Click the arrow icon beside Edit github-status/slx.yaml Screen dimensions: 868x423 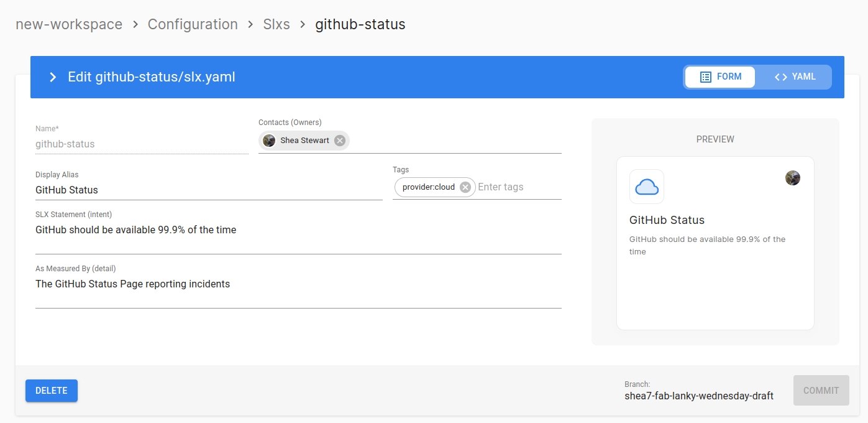tap(53, 77)
